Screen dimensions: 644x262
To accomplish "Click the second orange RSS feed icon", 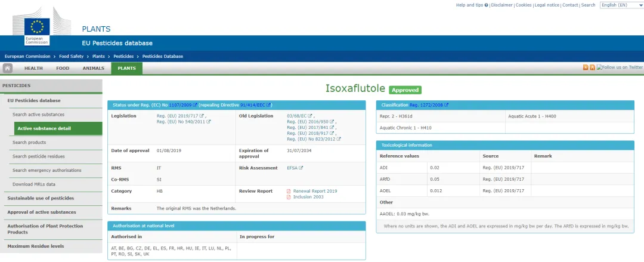I will pyautogui.click(x=593, y=67).
